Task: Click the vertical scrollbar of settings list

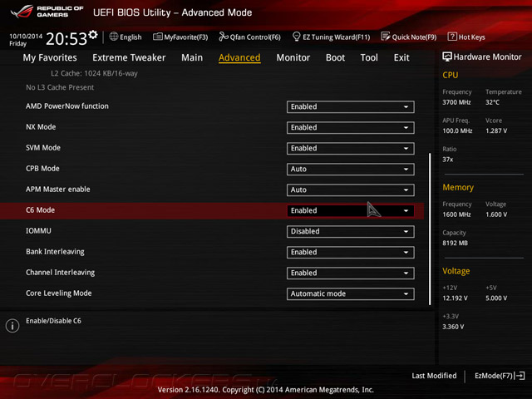Action: 430,229
